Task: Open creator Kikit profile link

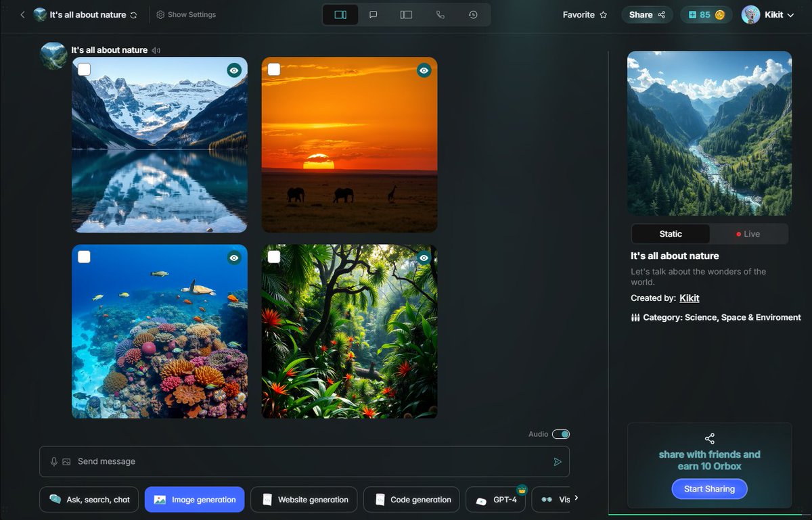Action: coord(690,298)
